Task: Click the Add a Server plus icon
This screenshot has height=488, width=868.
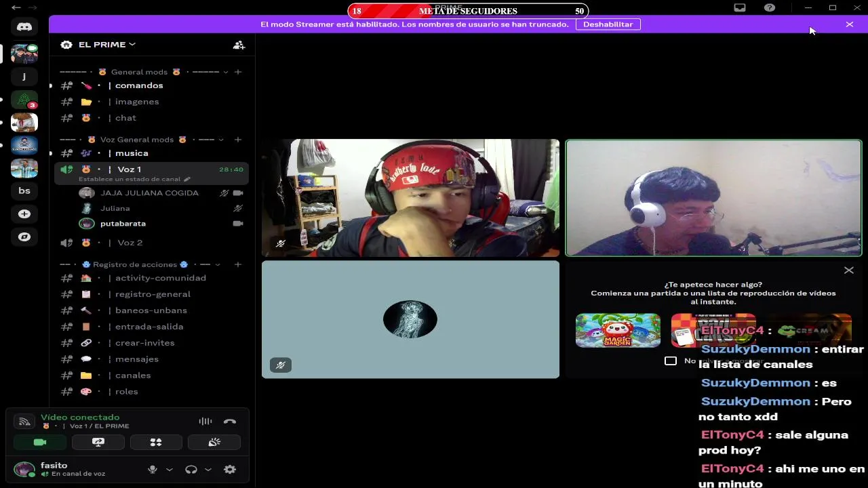Action: pos(24,213)
